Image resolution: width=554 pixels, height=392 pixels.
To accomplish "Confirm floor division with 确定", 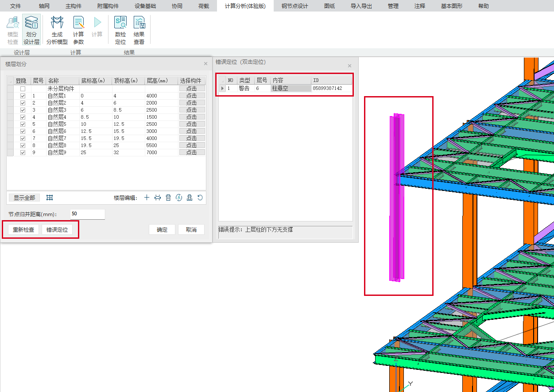I will (162, 230).
